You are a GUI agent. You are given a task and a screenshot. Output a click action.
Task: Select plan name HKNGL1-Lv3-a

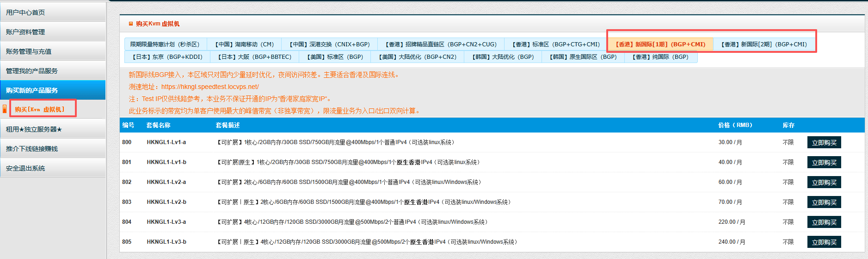coord(166,222)
